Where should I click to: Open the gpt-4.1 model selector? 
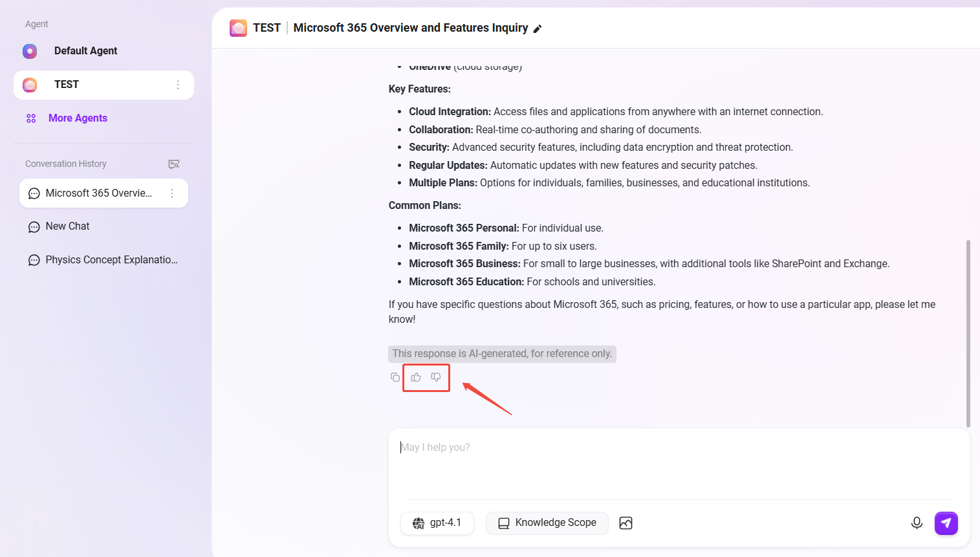click(437, 523)
